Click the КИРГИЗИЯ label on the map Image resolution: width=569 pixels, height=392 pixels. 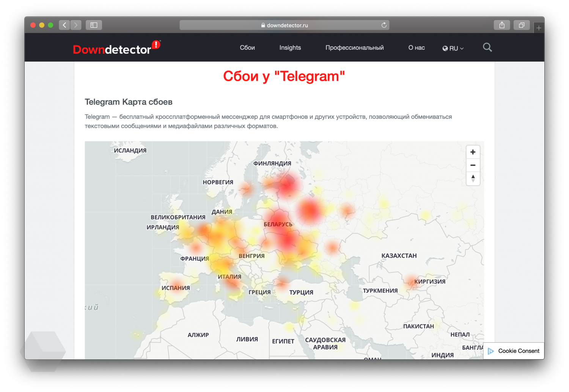coord(430,281)
